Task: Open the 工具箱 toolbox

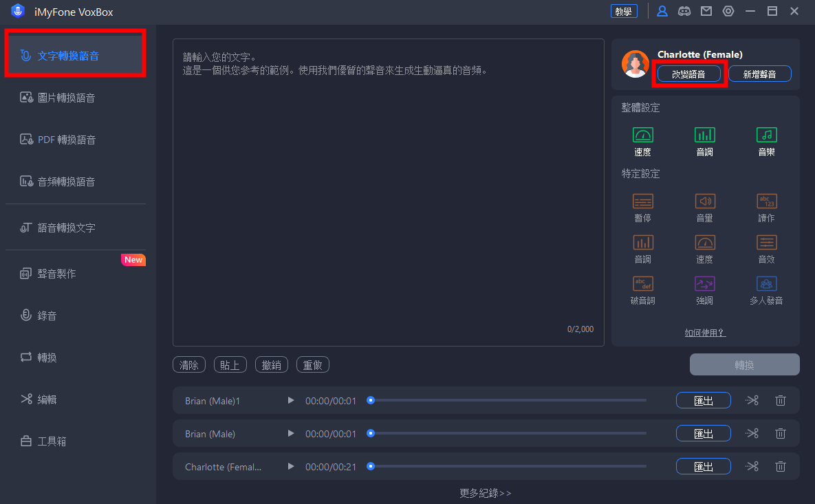Action: pos(43,441)
